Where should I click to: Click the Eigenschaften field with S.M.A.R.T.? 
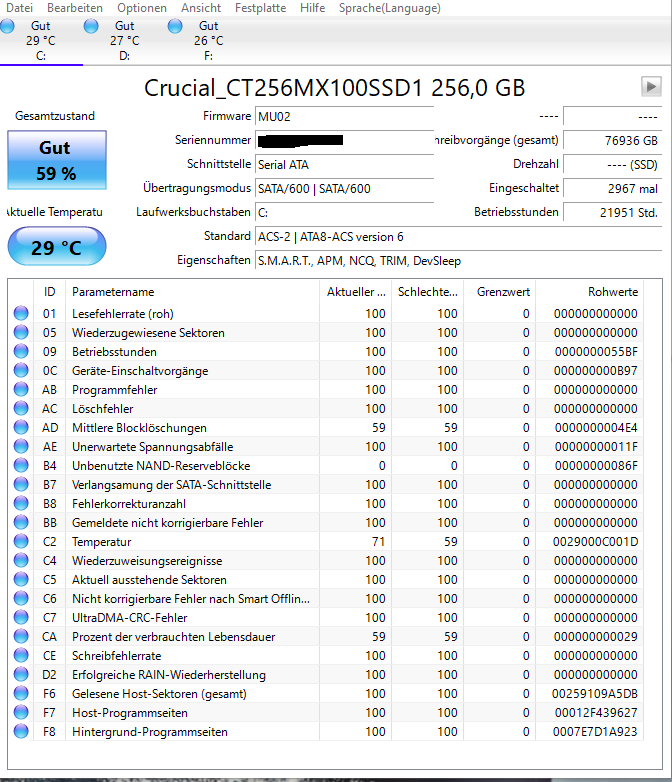pos(458,260)
